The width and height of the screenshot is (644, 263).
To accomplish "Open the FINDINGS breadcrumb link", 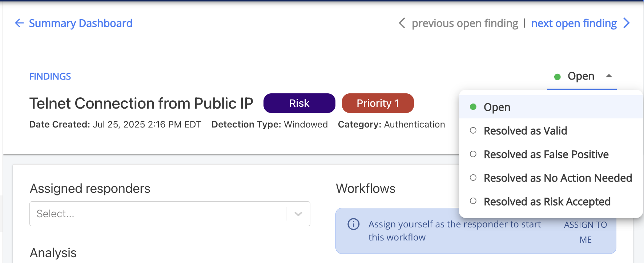I will coord(50,76).
